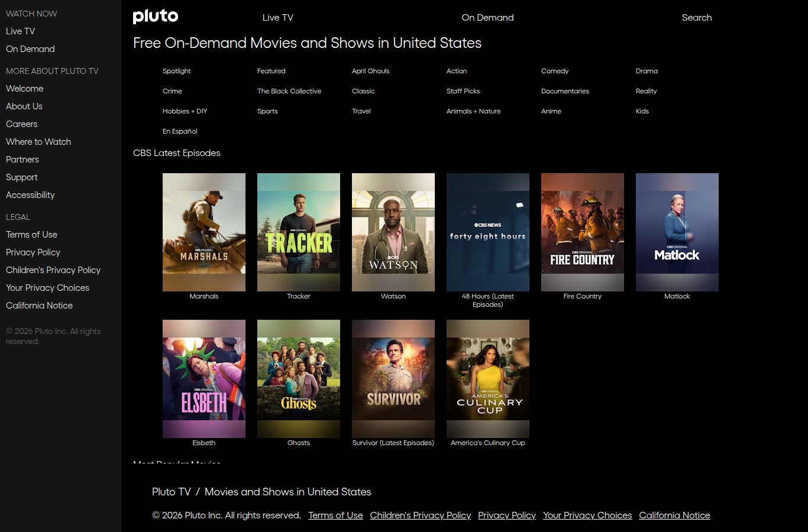
Task: Play the Tracker show
Action: click(298, 232)
